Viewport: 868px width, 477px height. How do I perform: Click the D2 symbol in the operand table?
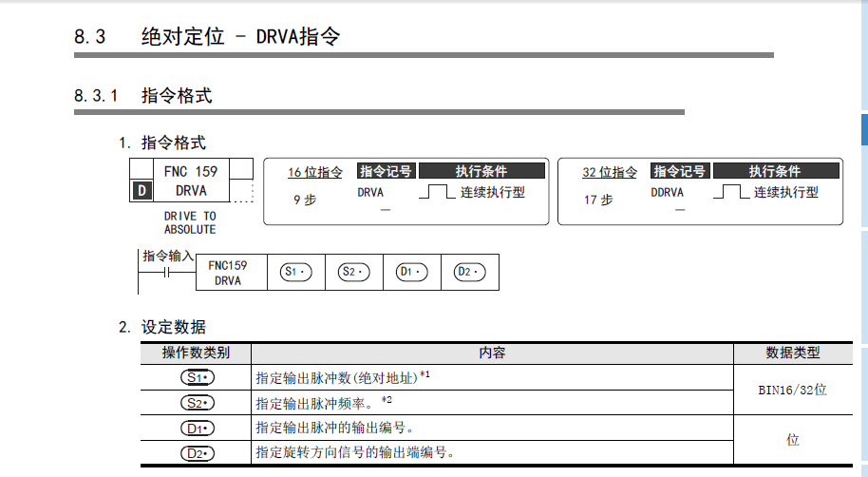197,452
